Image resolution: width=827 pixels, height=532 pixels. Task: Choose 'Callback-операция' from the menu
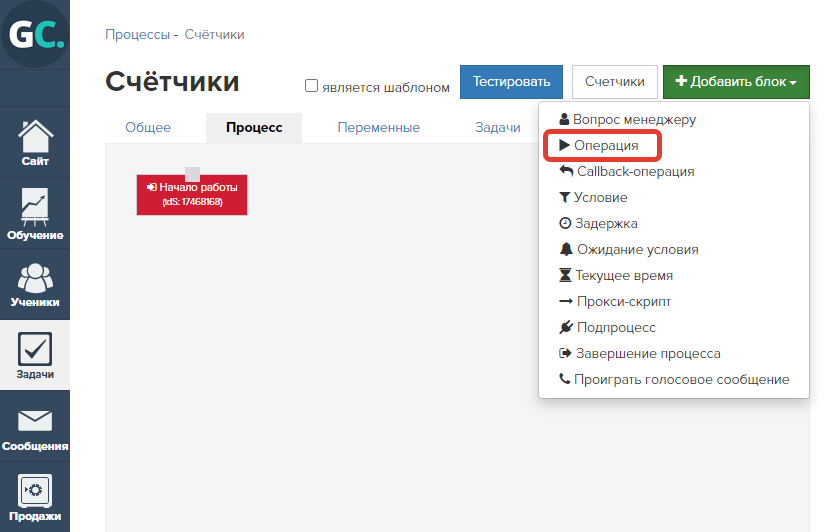coord(627,171)
